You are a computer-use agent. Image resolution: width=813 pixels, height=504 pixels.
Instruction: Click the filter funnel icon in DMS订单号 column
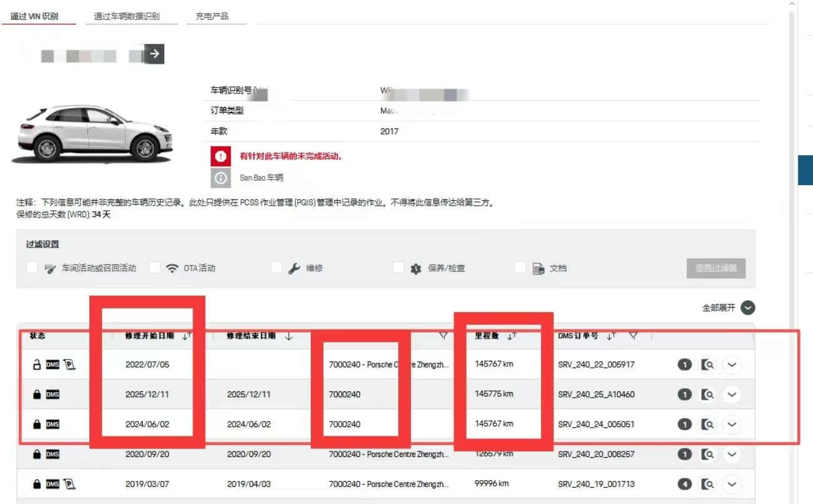pos(633,336)
